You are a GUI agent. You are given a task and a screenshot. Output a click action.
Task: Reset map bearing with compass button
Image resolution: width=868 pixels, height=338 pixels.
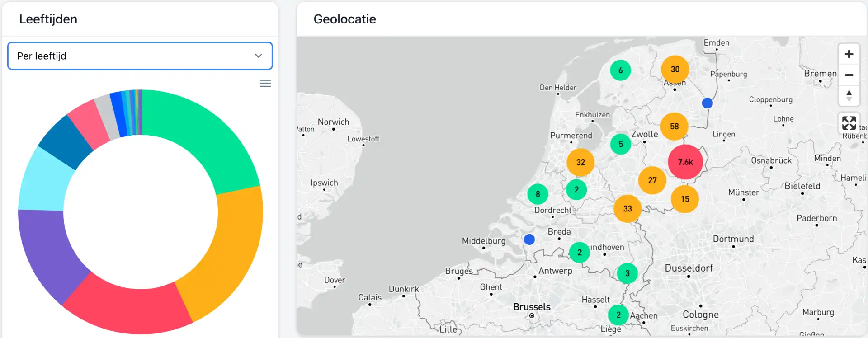point(849,95)
